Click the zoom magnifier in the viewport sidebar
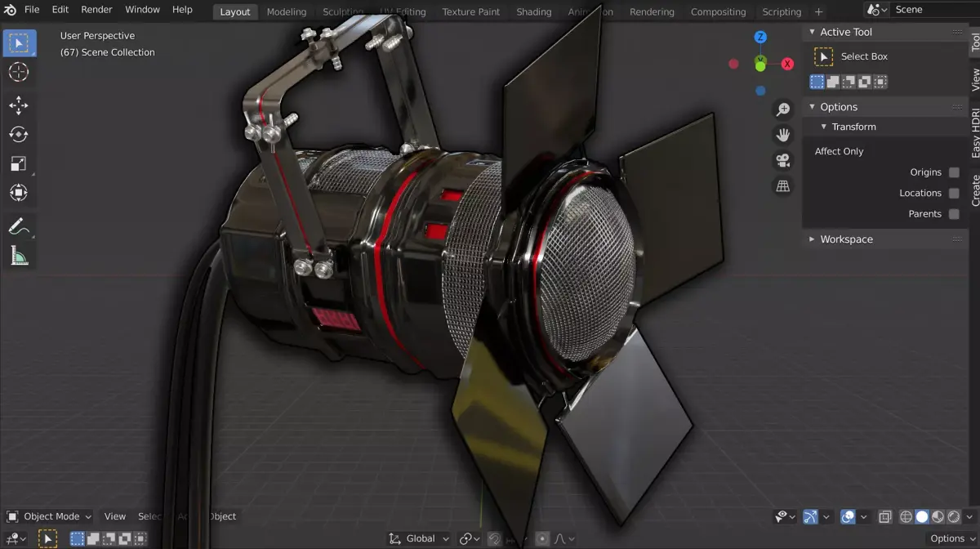Viewport: 980px width, 549px height. pyautogui.click(x=783, y=108)
